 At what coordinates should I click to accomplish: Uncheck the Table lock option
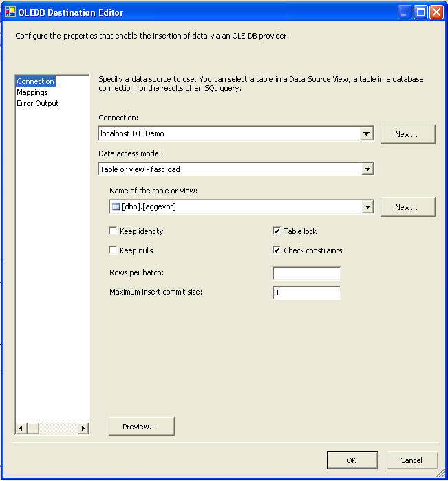[277, 231]
